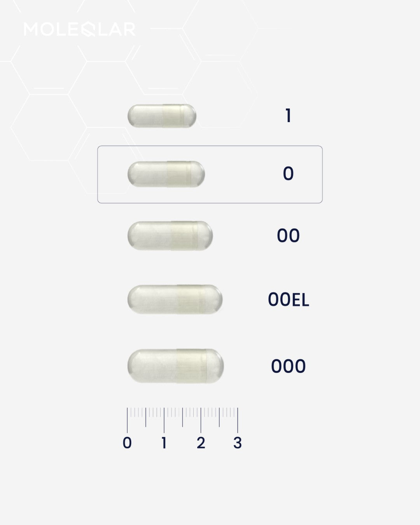Click the ruler's 0.5 half-mark tick

[x=146, y=417]
